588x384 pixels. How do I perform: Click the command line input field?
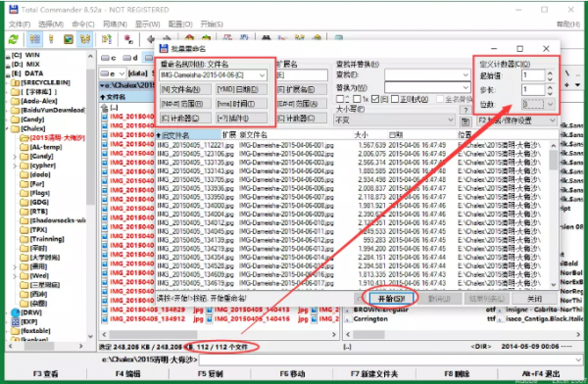coord(391,360)
